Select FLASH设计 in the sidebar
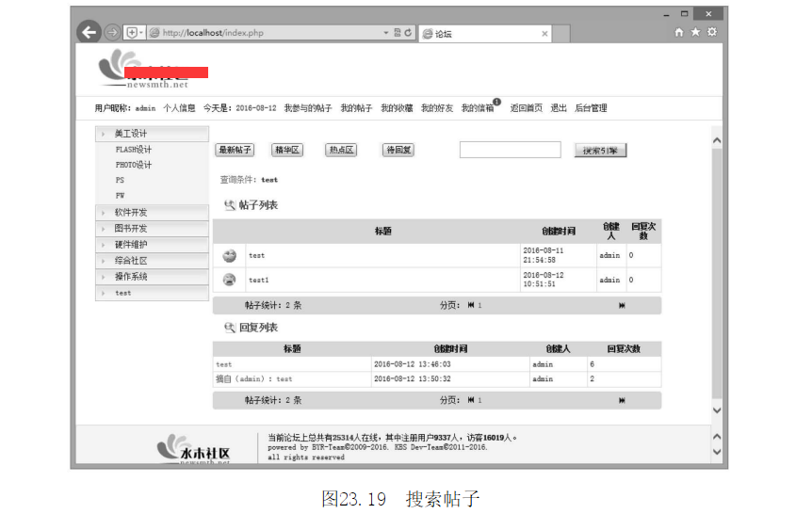The width and height of the screenshot is (812, 514). 133,150
